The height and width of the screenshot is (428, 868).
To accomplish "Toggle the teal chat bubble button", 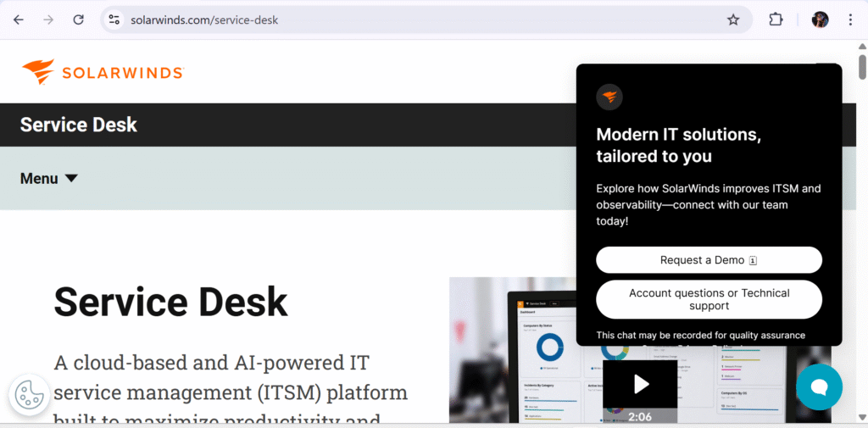I will pos(820,387).
